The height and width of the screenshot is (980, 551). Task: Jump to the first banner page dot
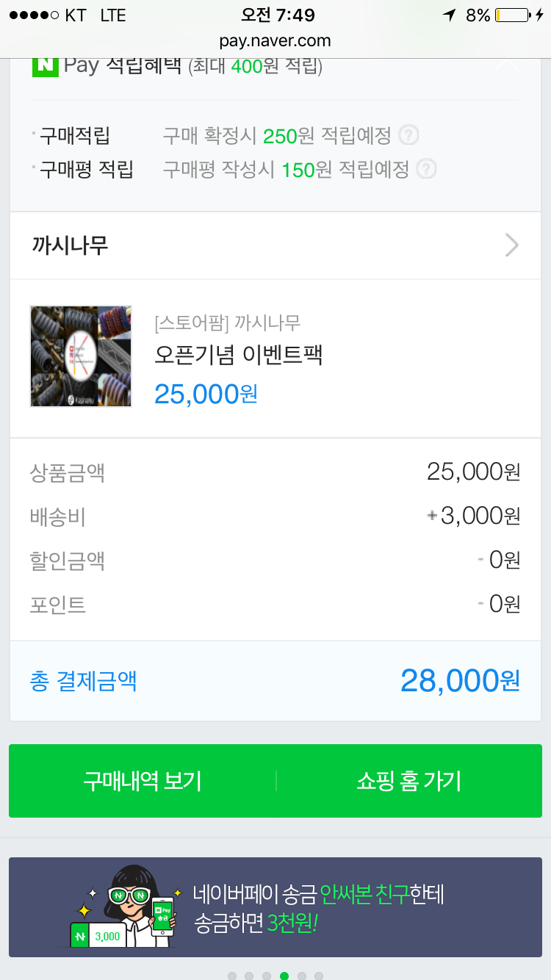(232, 976)
